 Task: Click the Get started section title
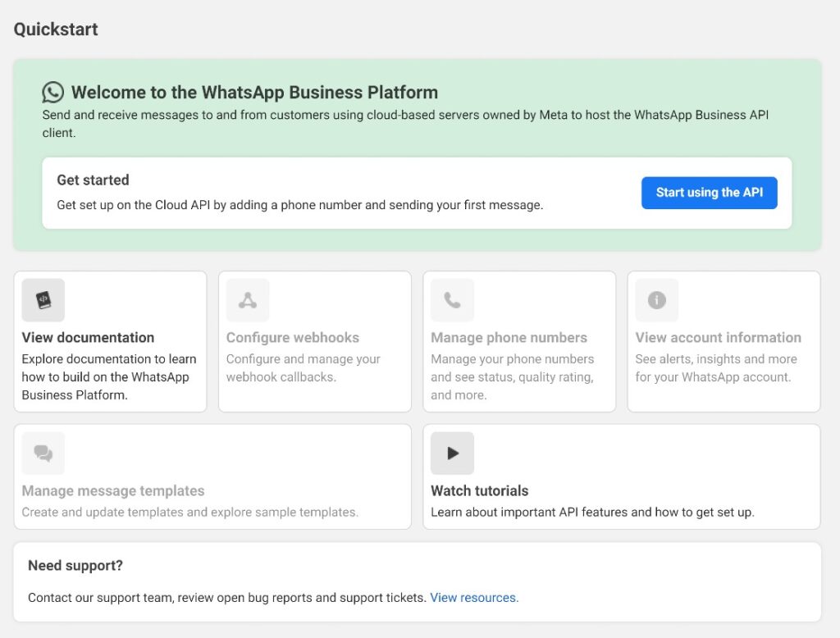(92, 180)
